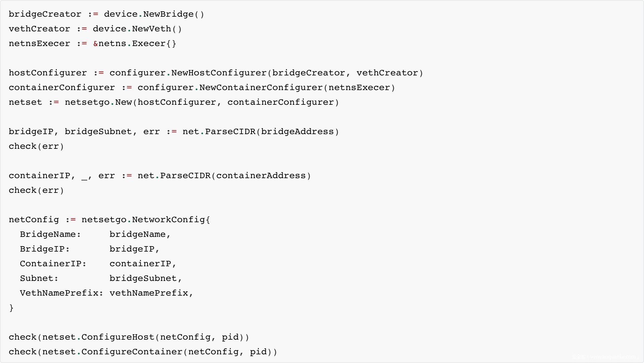Click the NewVeth function call
This screenshot has height=363, width=644.
pos(151,29)
